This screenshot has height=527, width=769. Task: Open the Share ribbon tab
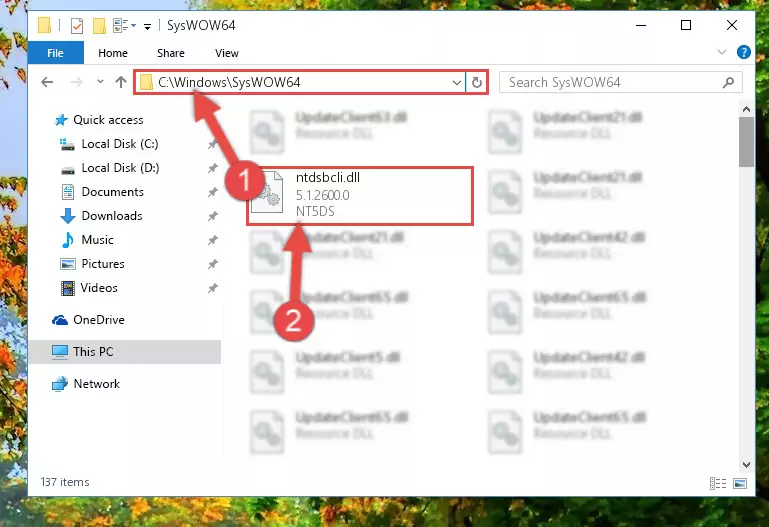171,53
